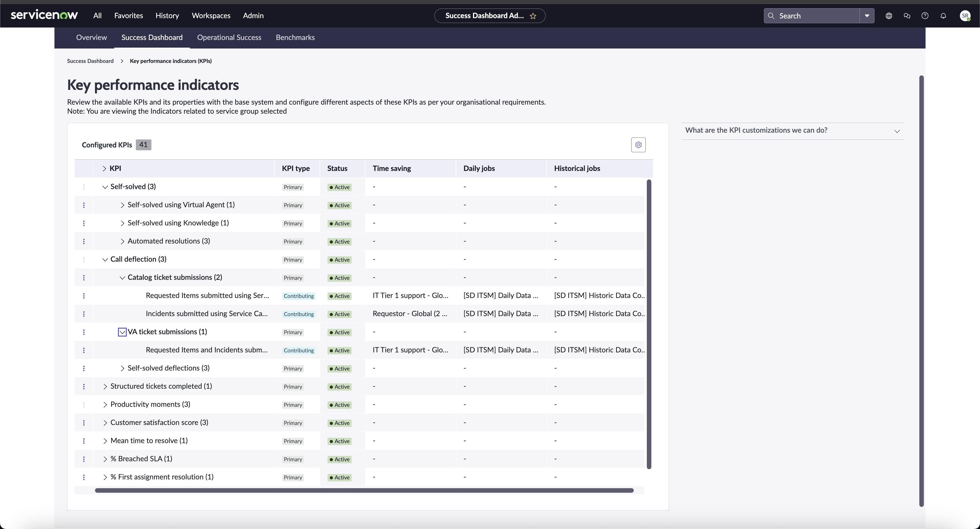Open the help question mark icon
The height and width of the screenshot is (529, 980).
coord(925,16)
